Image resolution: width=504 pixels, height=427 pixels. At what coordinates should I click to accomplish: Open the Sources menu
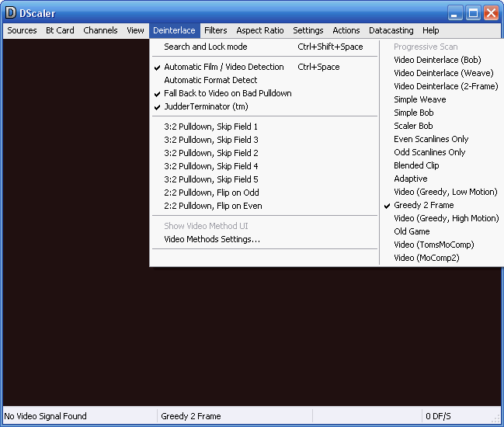coord(22,30)
